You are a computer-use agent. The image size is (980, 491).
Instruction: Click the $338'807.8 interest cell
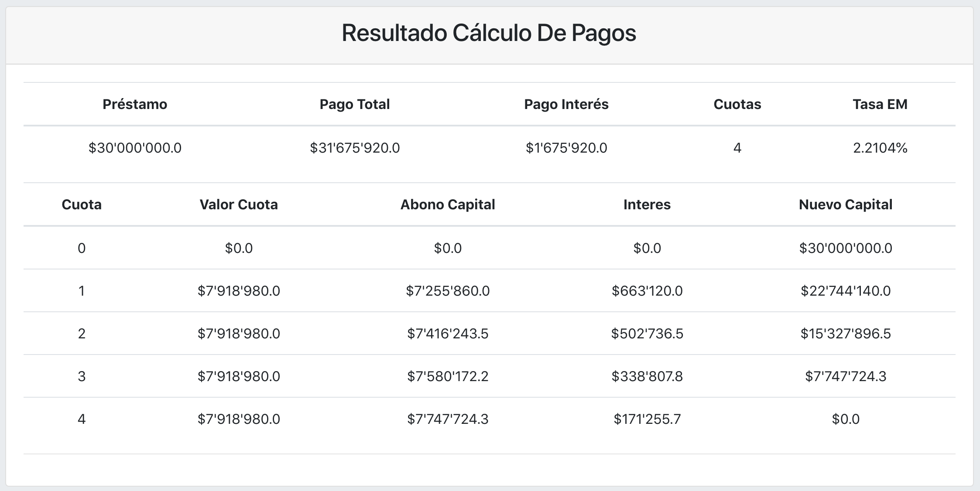click(x=647, y=376)
